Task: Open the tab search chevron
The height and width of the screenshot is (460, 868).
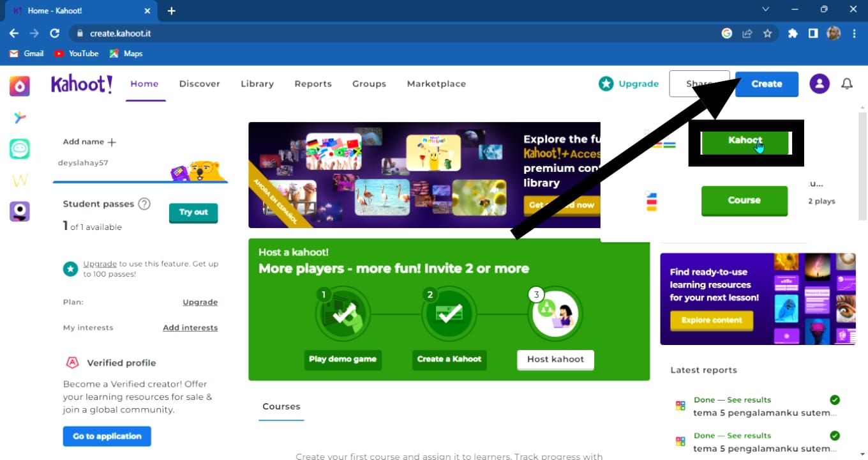Action: click(766, 10)
